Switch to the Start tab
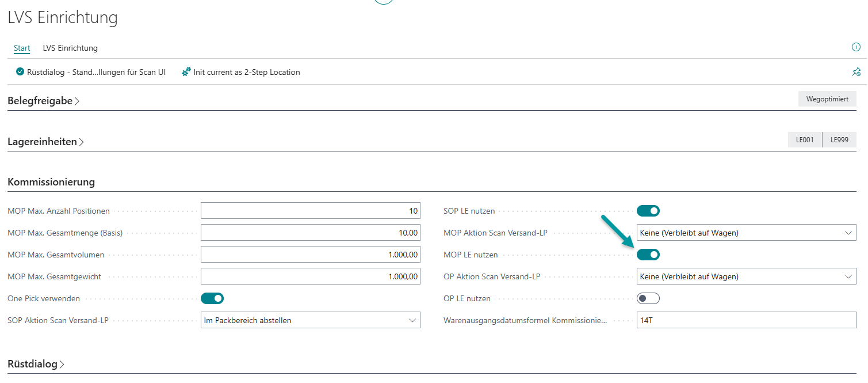This screenshot has height=383, width=868. [x=22, y=48]
